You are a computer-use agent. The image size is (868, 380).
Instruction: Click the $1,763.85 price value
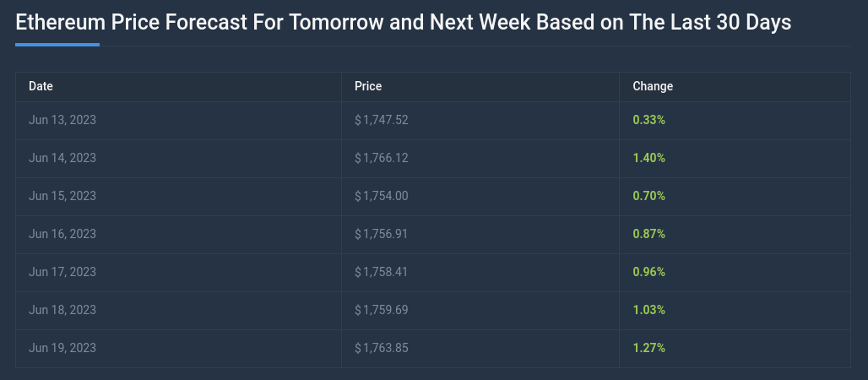tap(382, 348)
